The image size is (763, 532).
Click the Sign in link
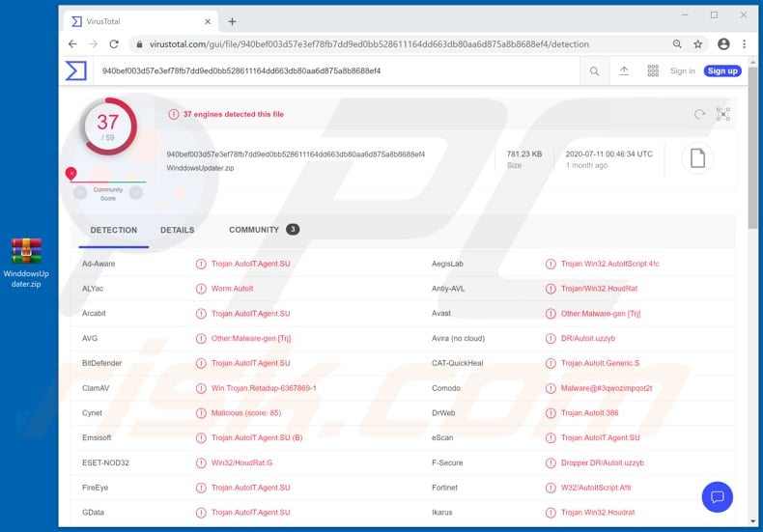coord(682,71)
